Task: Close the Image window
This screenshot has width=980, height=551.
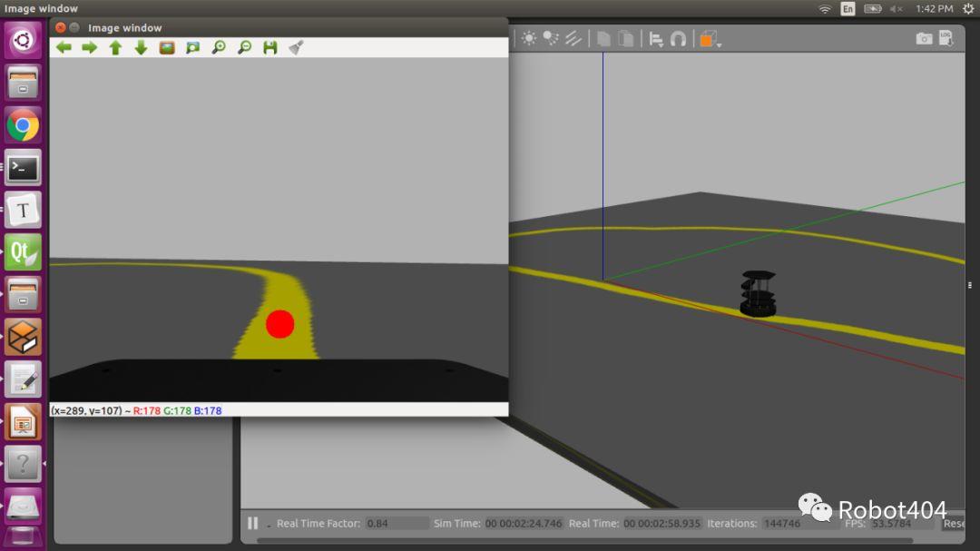Action: (60, 27)
